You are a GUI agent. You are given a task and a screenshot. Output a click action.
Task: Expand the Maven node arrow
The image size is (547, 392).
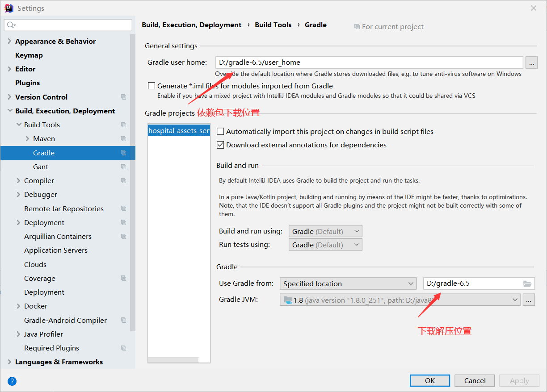tap(27, 138)
